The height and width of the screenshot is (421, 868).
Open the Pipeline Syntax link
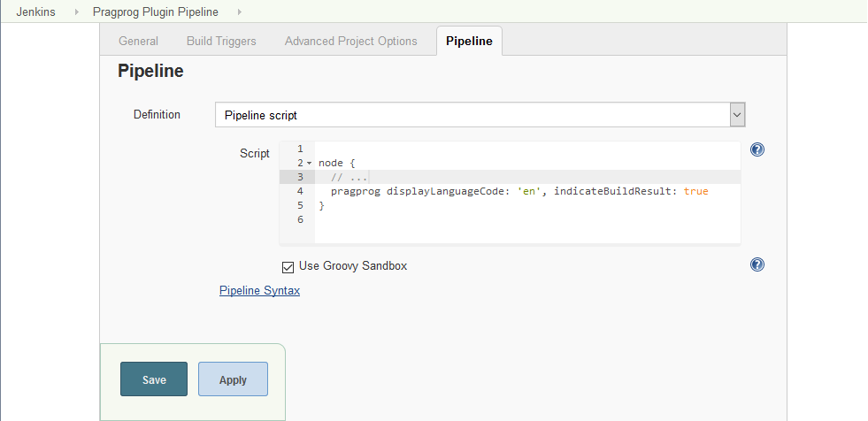(259, 290)
